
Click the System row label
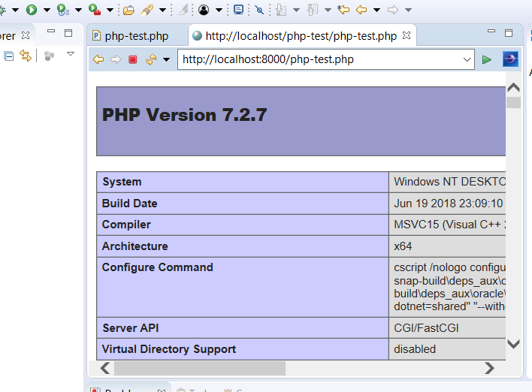[122, 182]
